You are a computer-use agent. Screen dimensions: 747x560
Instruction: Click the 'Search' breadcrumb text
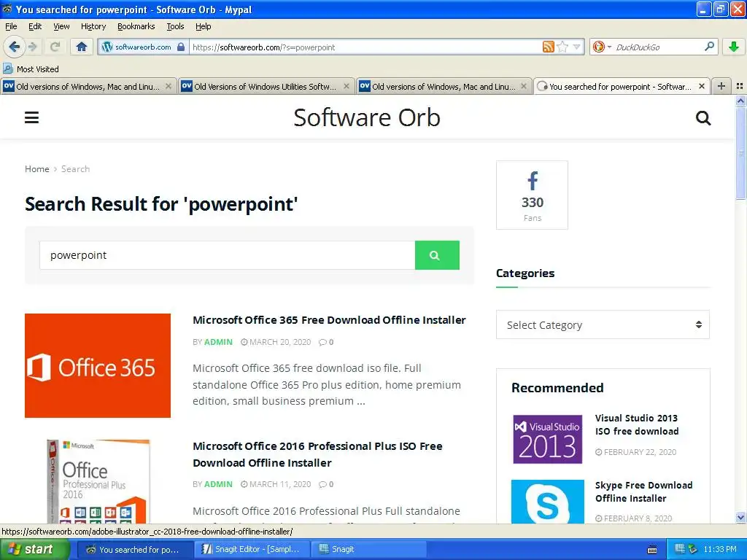pyautogui.click(x=75, y=169)
